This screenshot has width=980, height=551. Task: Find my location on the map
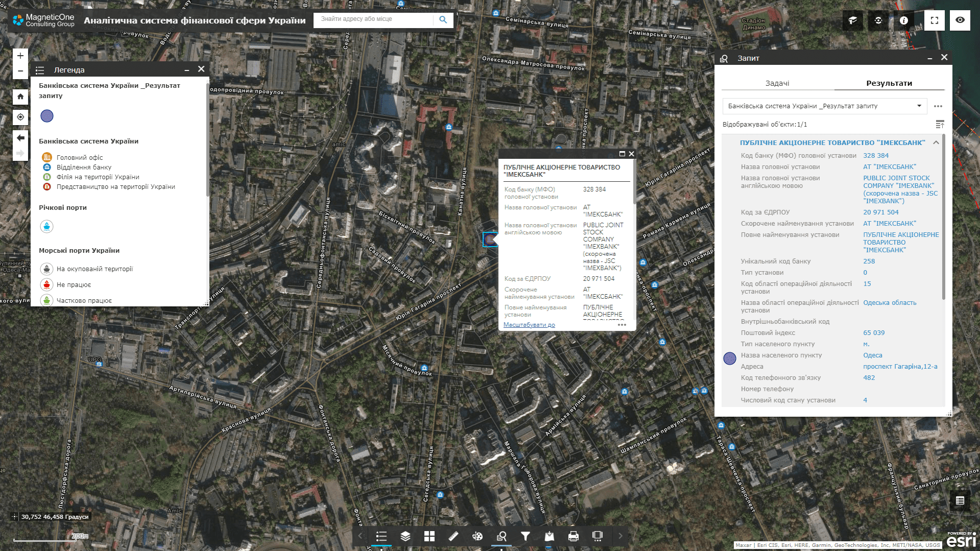click(20, 117)
